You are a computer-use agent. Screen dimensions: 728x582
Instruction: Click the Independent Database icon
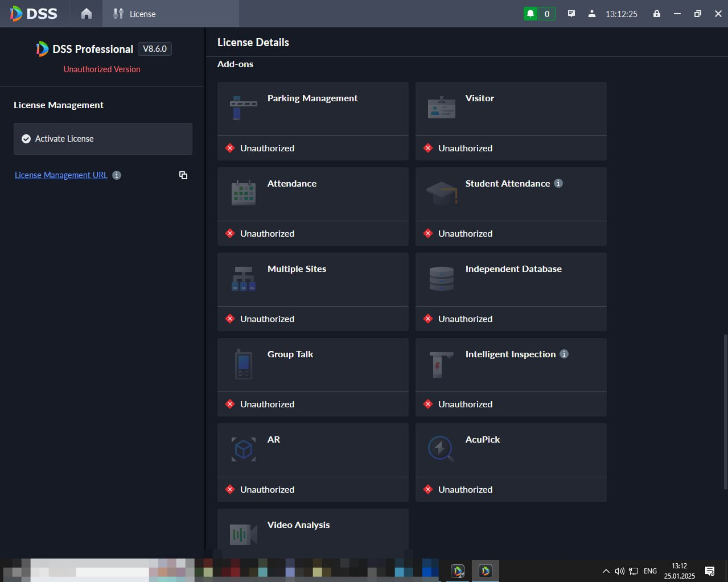(x=442, y=279)
